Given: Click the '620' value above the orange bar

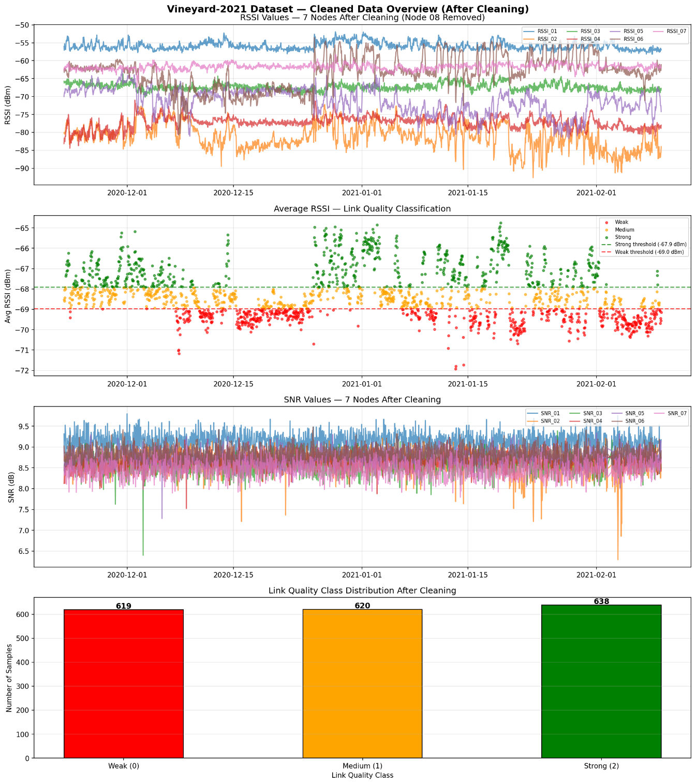Looking at the screenshot, I should pos(362,606).
